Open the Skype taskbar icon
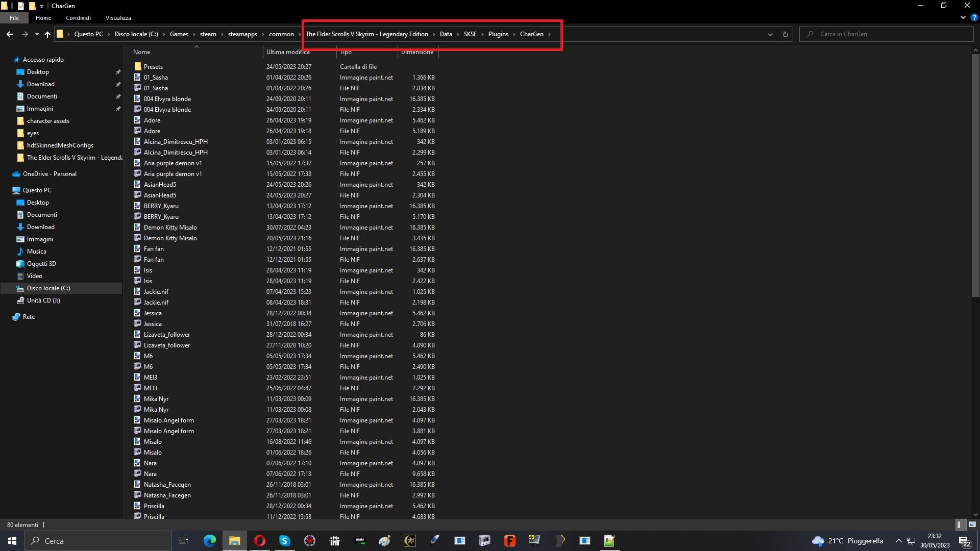This screenshot has width=980, height=551. [x=284, y=541]
